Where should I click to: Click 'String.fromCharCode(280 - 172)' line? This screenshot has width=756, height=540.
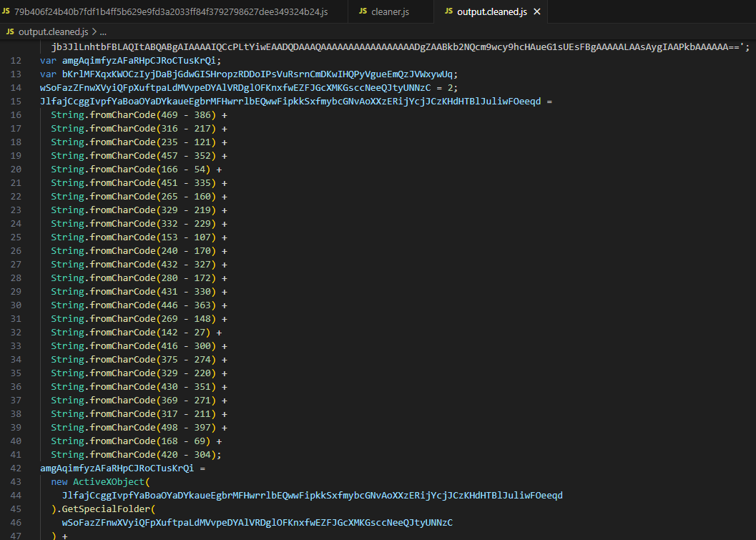click(139, 278)
